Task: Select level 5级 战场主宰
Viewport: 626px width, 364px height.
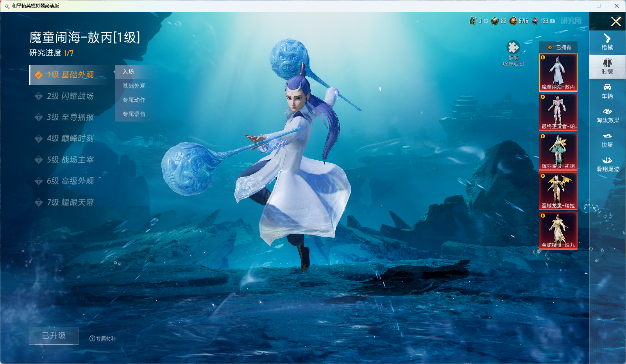Action: click(64, 160)
